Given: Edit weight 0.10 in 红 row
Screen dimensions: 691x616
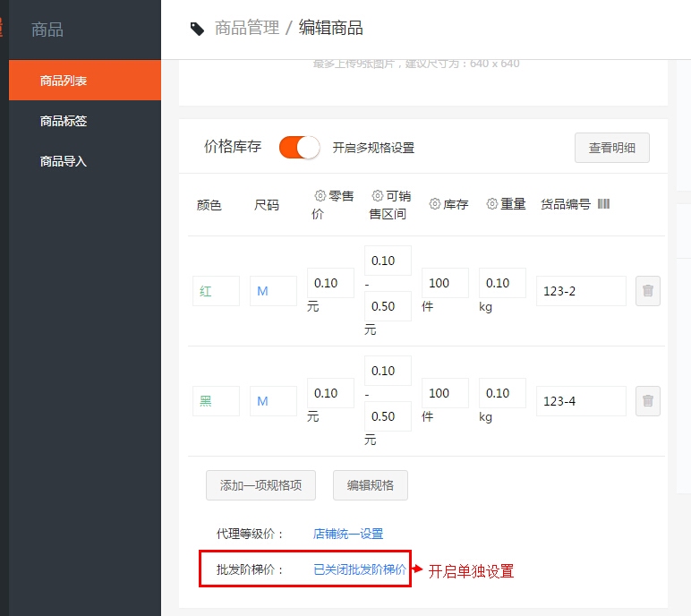Looking at the screenshot, I should point(502,283).
